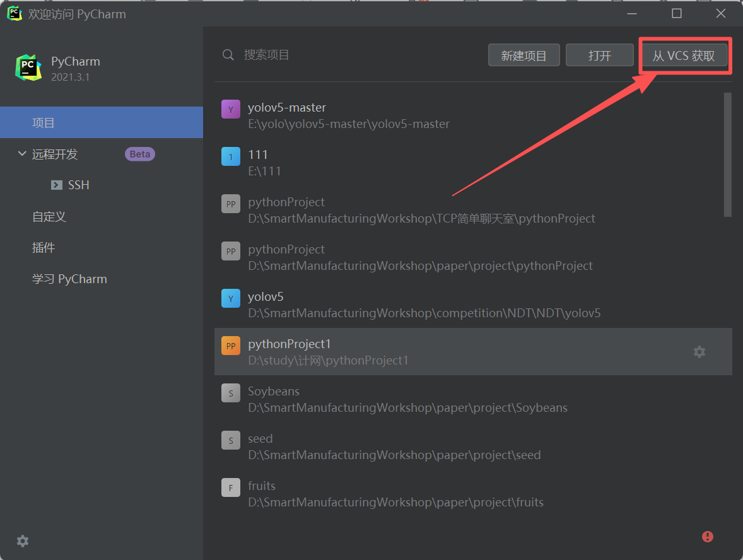
Task: Click the SSH terminal icon
Action: pyautogui.click(x=56, y=185)
